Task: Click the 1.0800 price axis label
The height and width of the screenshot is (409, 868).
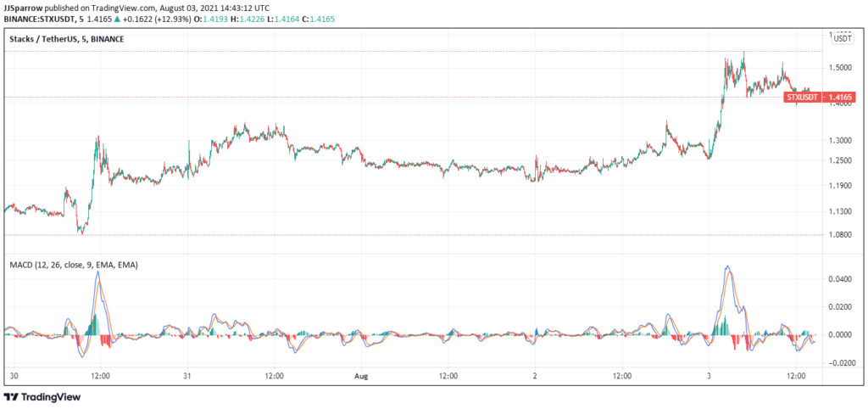Action: tap(842, 235)
